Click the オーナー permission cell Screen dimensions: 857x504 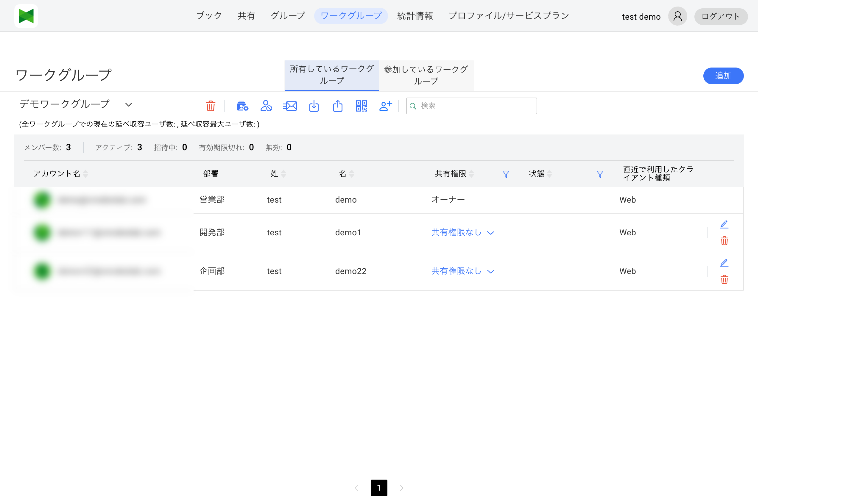[x=448, y=200]
